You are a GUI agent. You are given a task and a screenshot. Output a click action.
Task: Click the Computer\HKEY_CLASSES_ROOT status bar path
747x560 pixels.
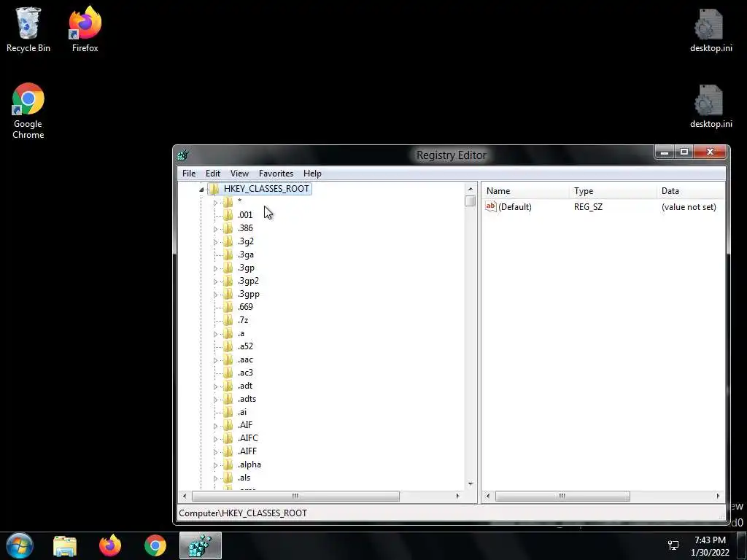243,513
